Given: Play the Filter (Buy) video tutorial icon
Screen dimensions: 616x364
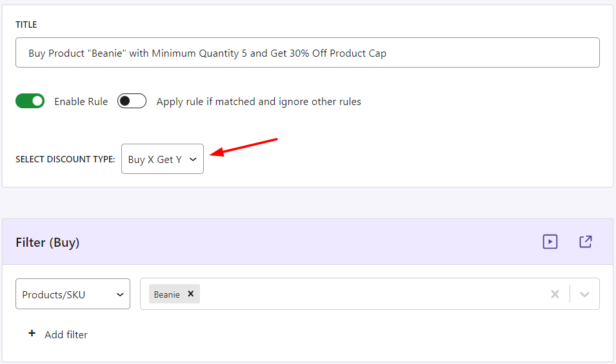Looking at the screenshot, I should pyautogui.click(x=550, y=242).
